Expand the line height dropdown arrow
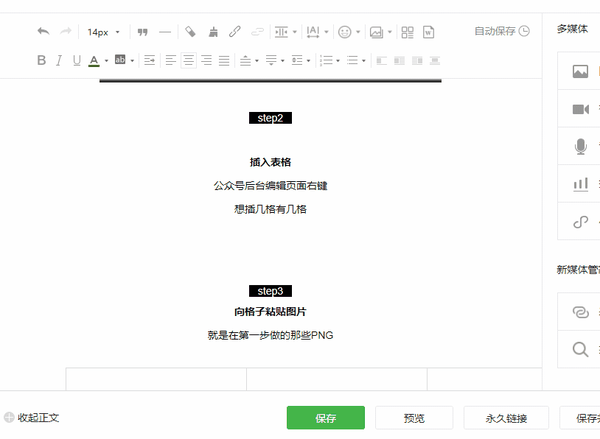 [x=308, y=61]
